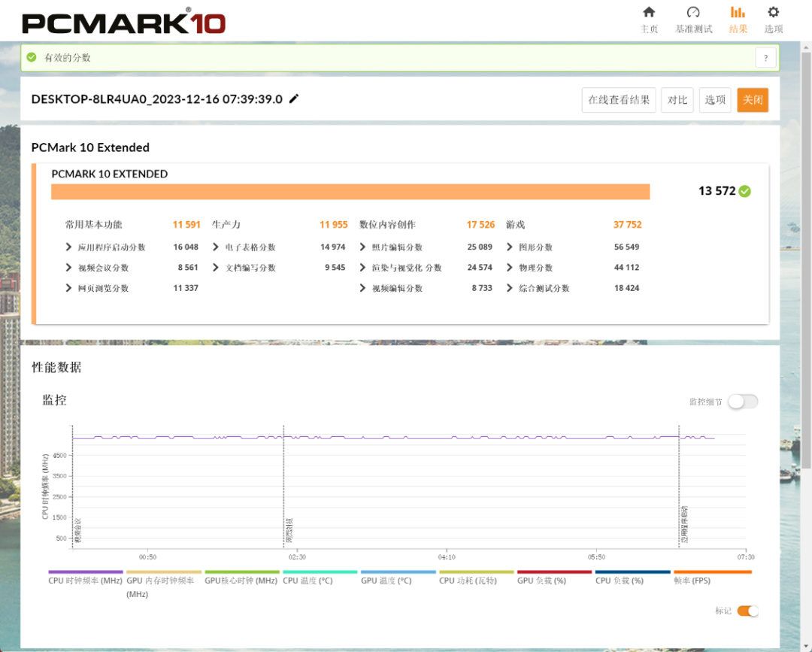Click the PCMark 10 logo
812x652 pixels.
tap(123, 23)
